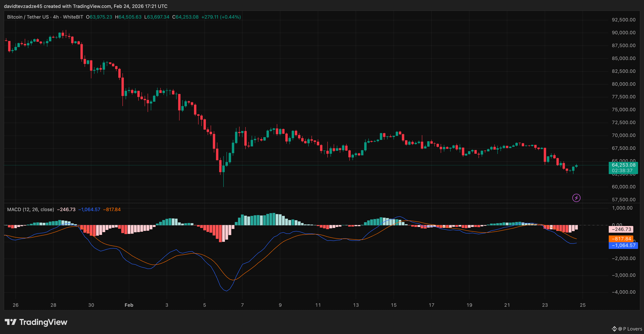The width and height of the screenshot is (644, 334).
Task: Click date 26 on the time axis
Action: [15, 305]
